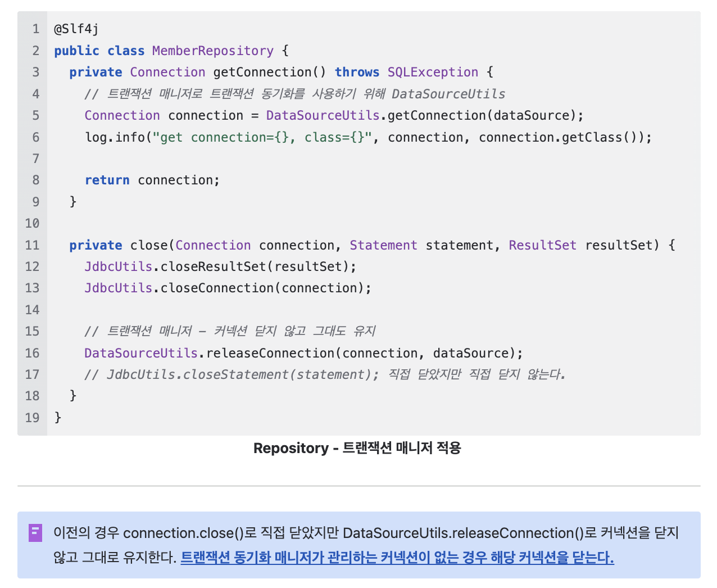This screenshot has width=717, height=588.
Task: Click the "return connection;" statement
Action: click(152, 180)
